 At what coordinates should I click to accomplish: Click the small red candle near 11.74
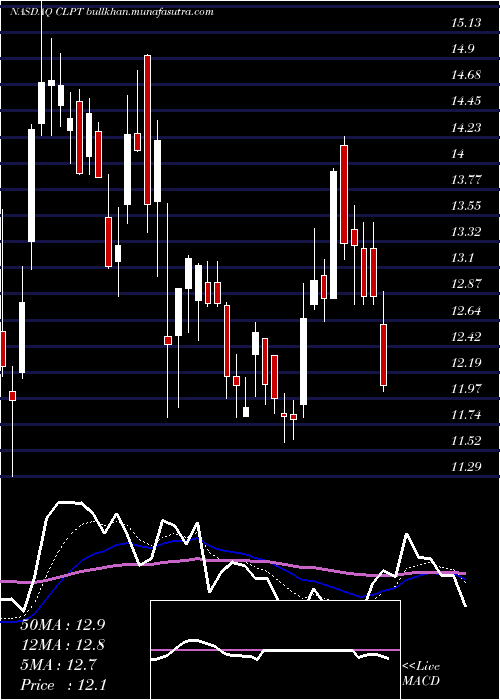coord(293,417)
